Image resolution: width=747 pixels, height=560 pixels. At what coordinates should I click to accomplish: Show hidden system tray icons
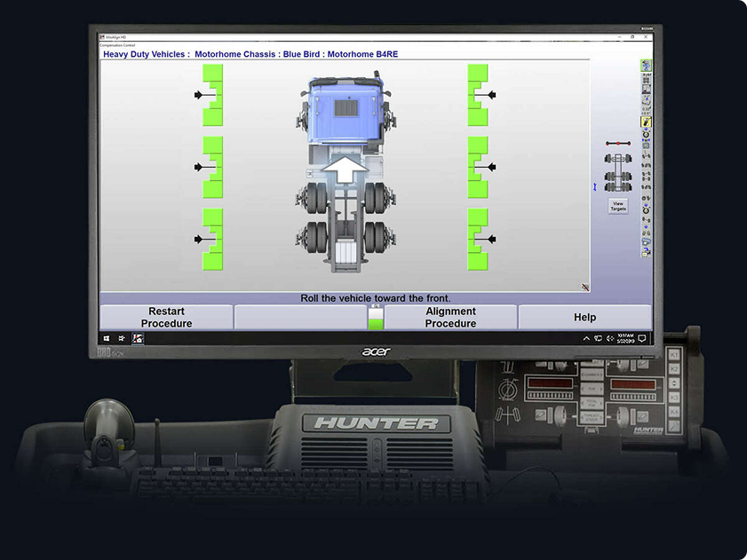click(x=586, y=338)
